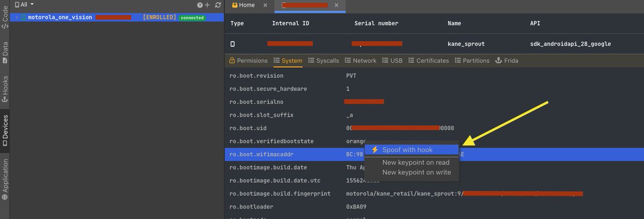
Task: Click the _a slot suffix value
Action: (349, 115)
